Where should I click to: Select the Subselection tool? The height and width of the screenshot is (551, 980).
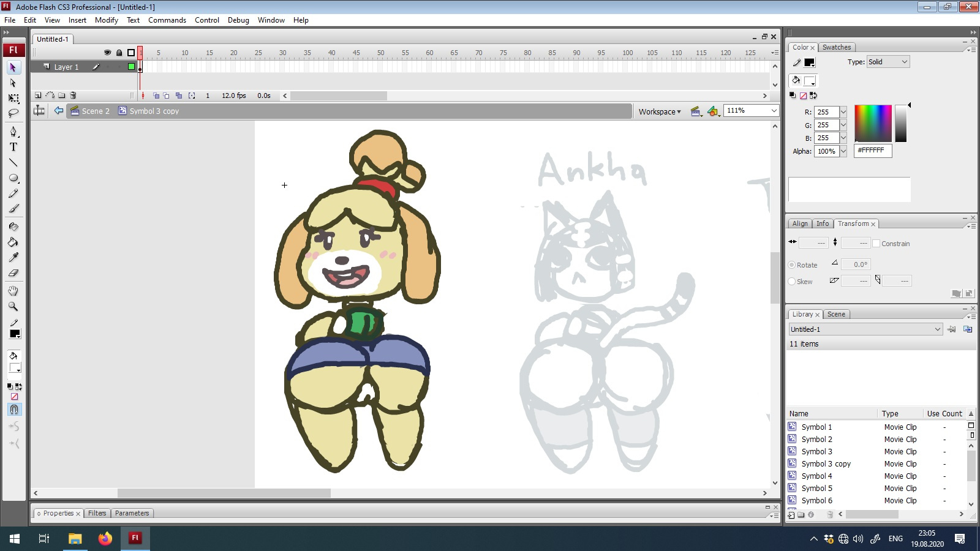[13, 83]
